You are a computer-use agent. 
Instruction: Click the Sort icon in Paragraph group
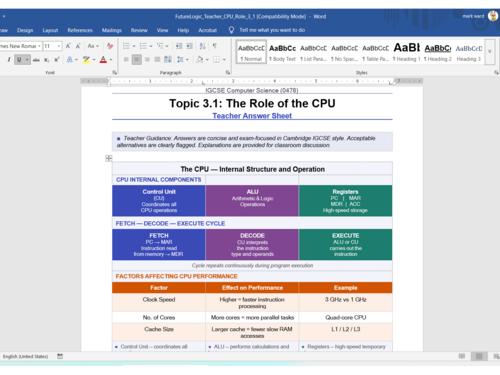click(x=202, y=46)
